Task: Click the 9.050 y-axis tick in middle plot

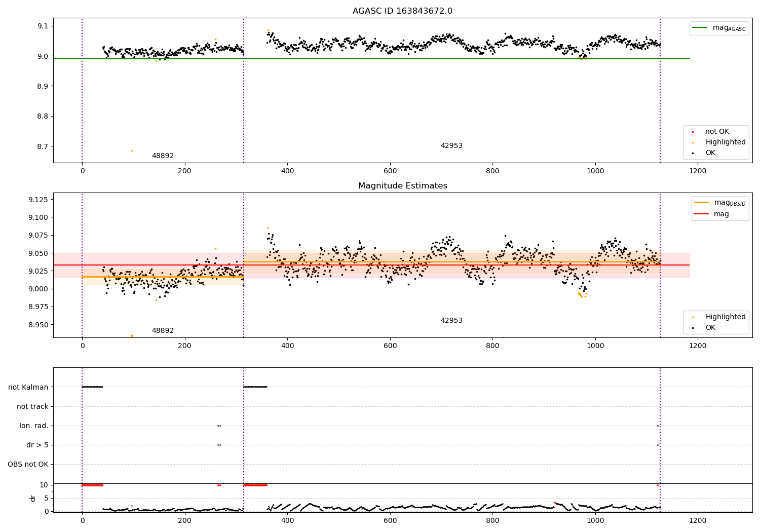Action: pos(38,253)
